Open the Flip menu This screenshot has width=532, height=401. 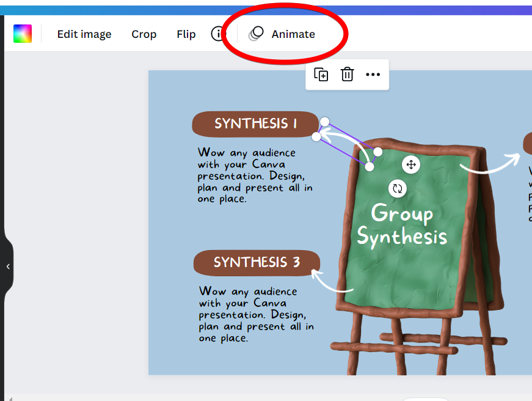[186, 34]
